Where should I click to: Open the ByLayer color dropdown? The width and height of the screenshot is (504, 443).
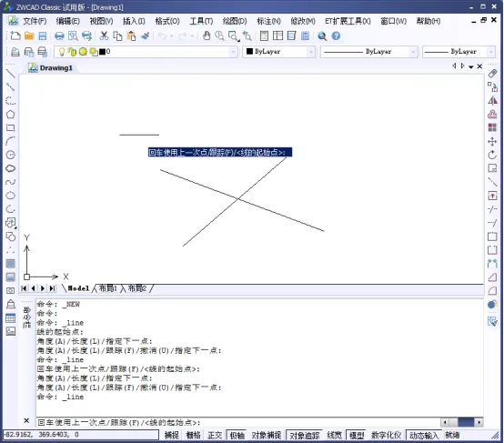(x=278, y=52)
